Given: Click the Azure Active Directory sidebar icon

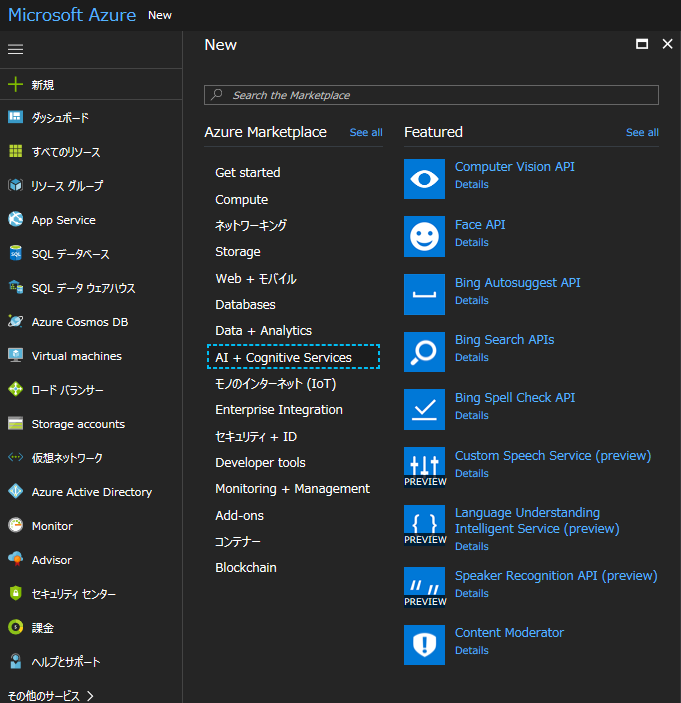Looking at the screenshot, I should pos(15,492).
